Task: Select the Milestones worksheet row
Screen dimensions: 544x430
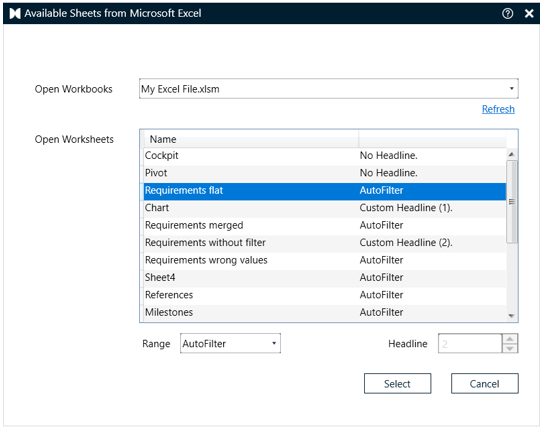Action: tap(325, 312)
